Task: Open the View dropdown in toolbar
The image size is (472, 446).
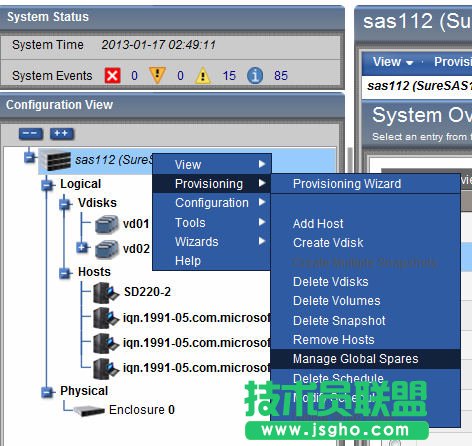Action: click(x=393, y=62)
